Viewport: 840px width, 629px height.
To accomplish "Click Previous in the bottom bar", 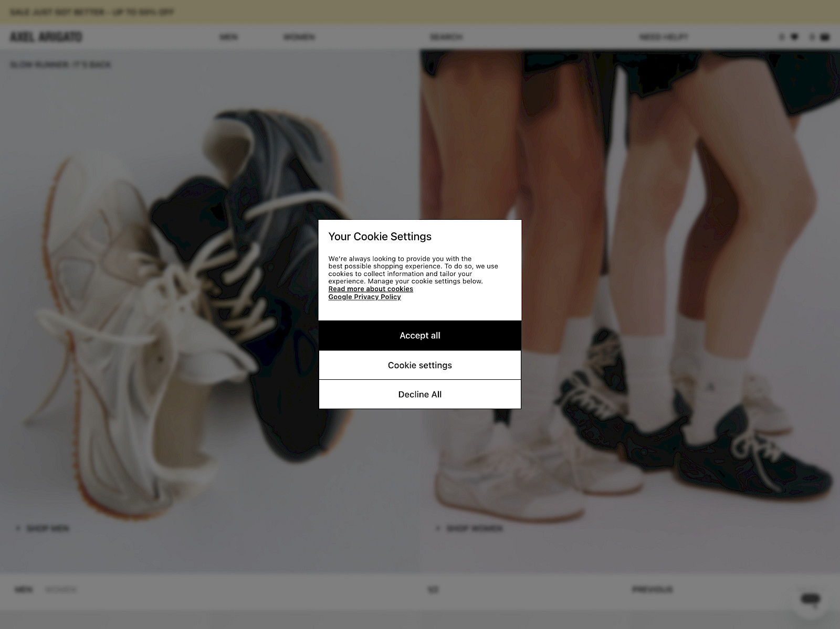I will (652, 590).
